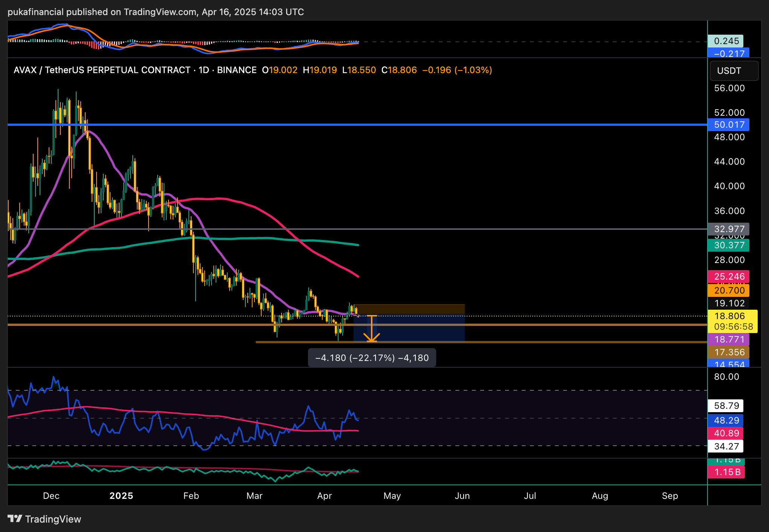Click the purple 18.771 moving average label
769x532 pixels.
(x=728, y=339)
